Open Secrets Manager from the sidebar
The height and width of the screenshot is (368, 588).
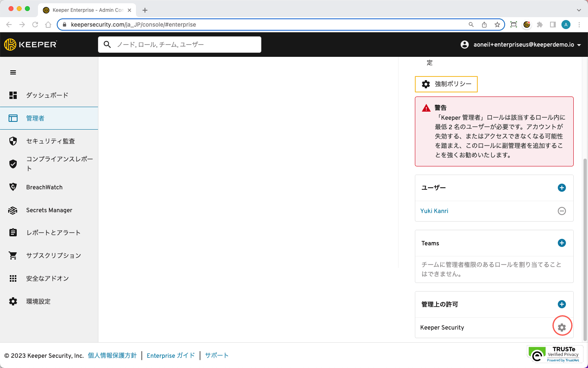(x=49, y=210)
